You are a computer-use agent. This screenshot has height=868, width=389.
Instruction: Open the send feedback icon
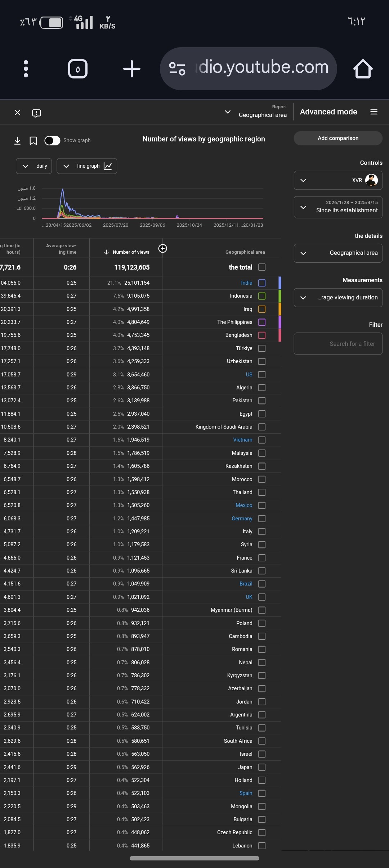click(36, 113)
